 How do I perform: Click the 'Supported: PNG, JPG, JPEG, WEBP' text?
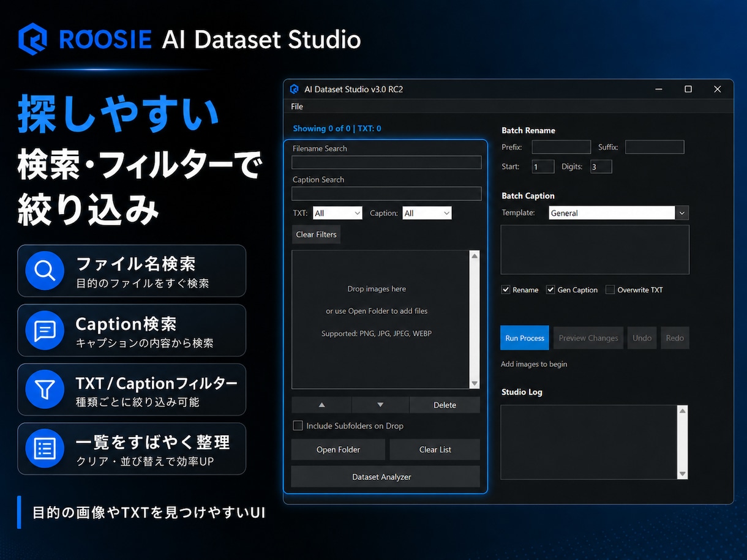tap(377, 334)
